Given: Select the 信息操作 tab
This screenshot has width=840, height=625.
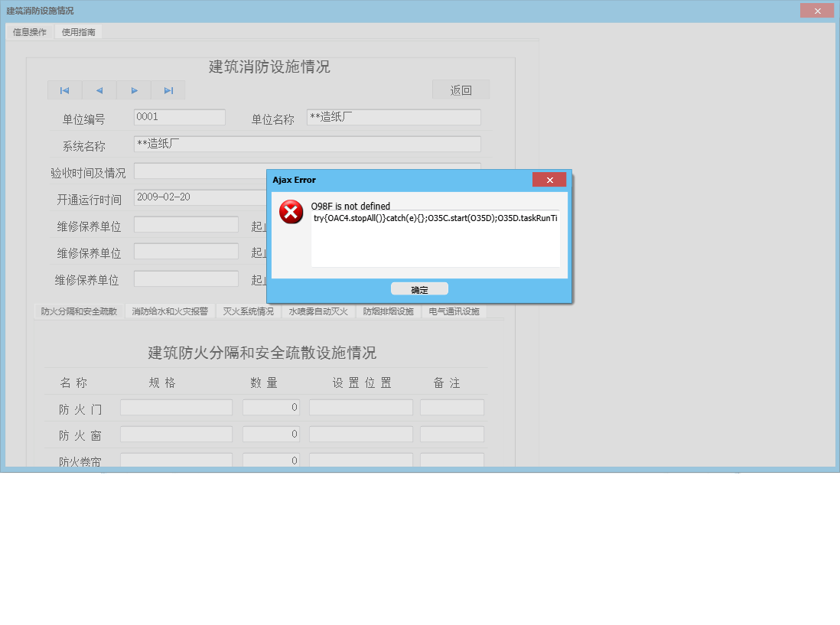Looking at the screenshot, I should [x=28, y=31].
